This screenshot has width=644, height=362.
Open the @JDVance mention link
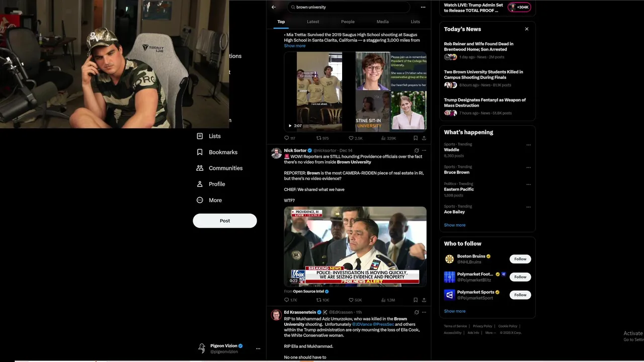point(362,325)
